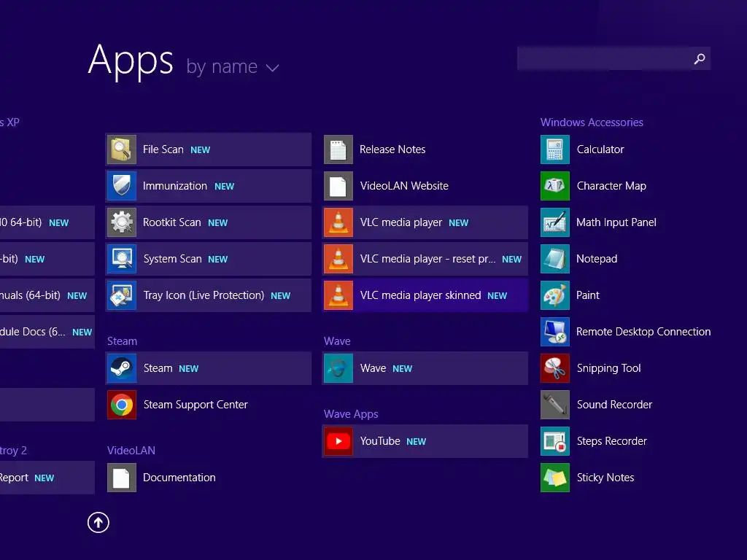Launch VLC media player skinned icon
Viewport: 747px width, 560px height.
tap(338, 295)
